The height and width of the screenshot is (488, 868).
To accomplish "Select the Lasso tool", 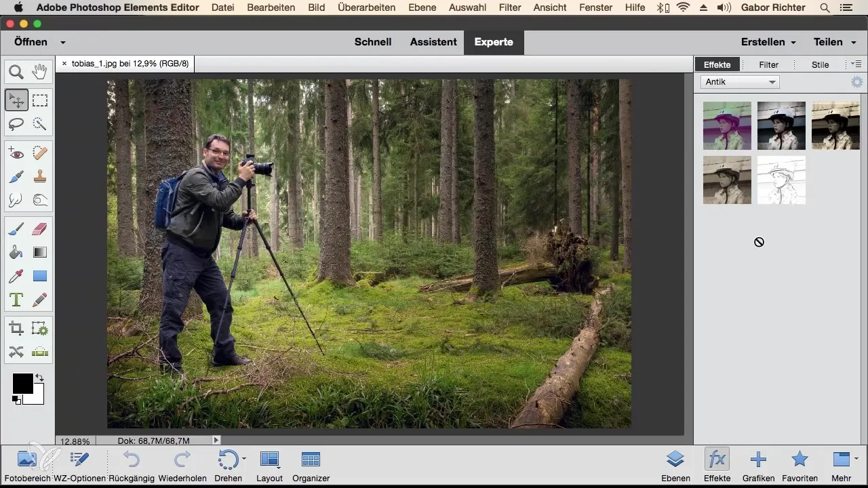I will pos(16,124).
